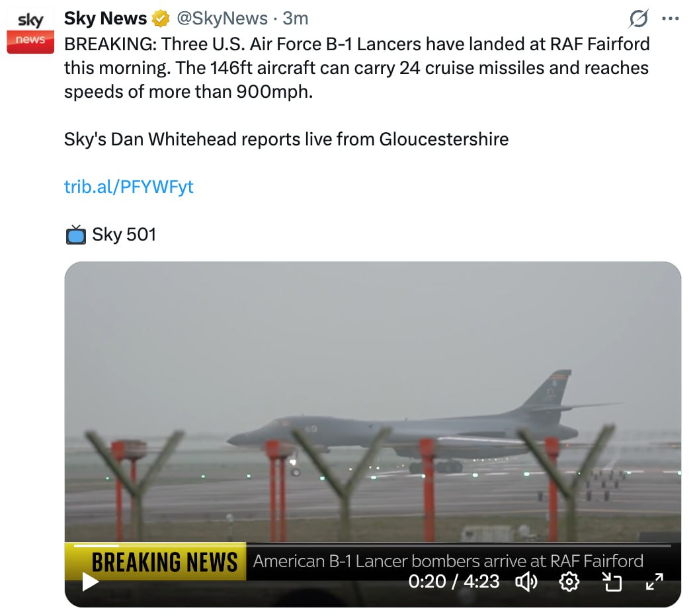This screenshot has height=616, width=697.
Task: Click the yellow BREAKING NEWS banner
Action: [163, 562]
